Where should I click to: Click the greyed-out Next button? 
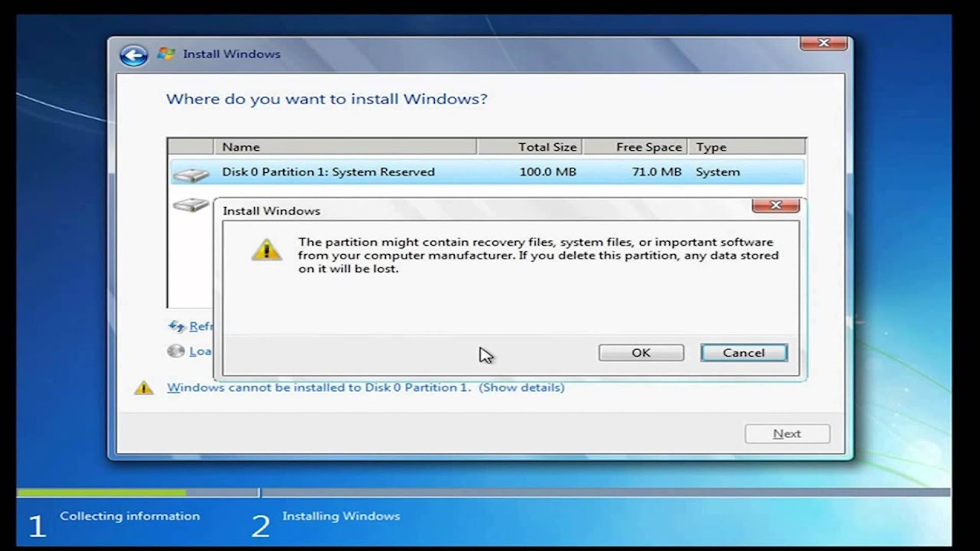coord(787,434)
